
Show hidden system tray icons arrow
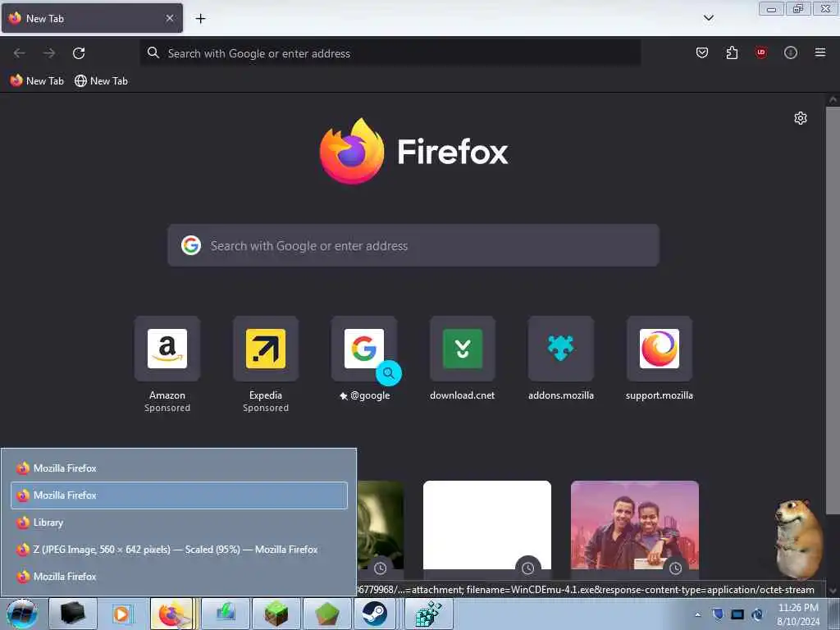pyautogui.click(x=697, y=614)
